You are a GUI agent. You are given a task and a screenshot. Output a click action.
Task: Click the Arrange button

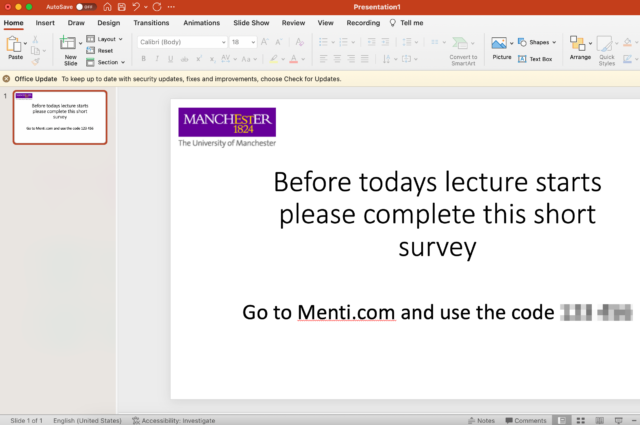tap(580, 48)
